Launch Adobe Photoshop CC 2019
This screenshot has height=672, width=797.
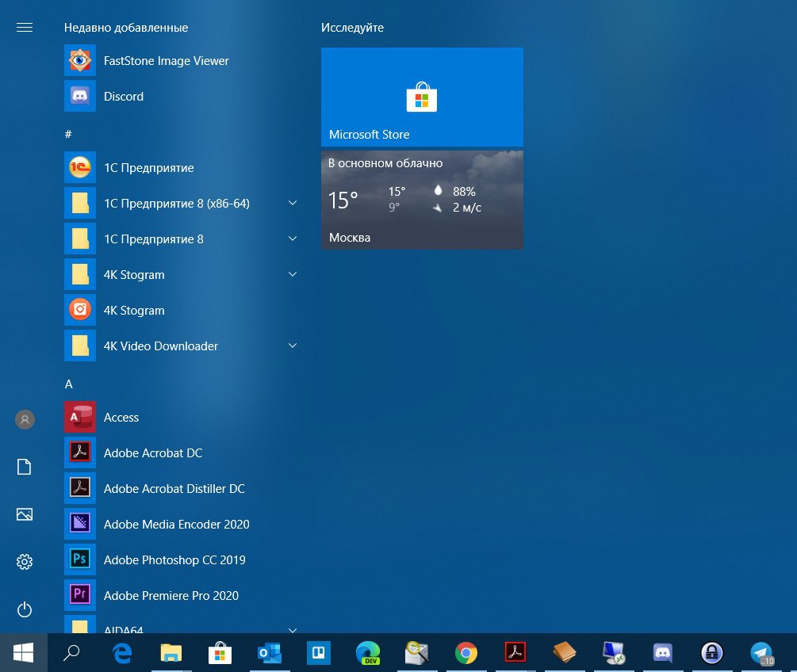pos(181,559)
